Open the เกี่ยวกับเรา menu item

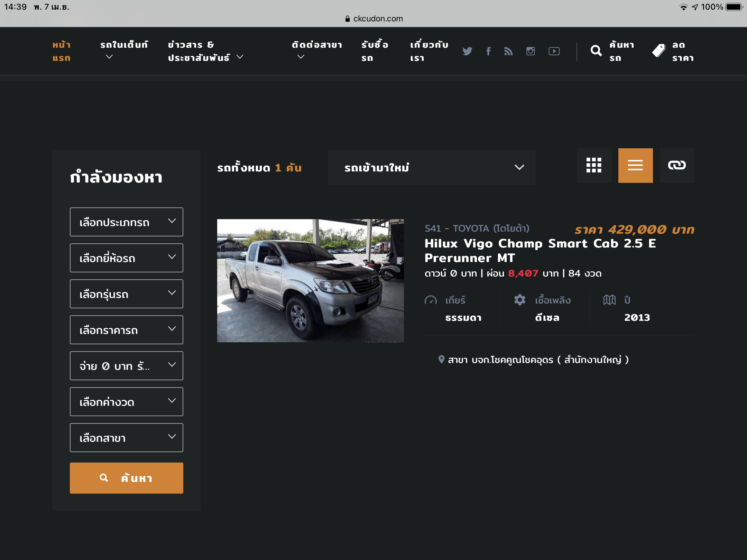pyautogui.click(x=429, y=51)
